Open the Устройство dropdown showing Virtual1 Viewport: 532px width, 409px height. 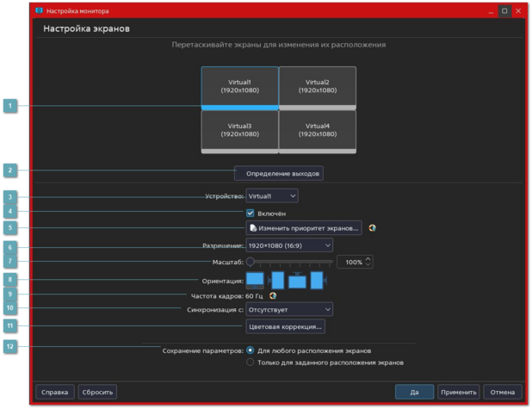tap(272, 196)
